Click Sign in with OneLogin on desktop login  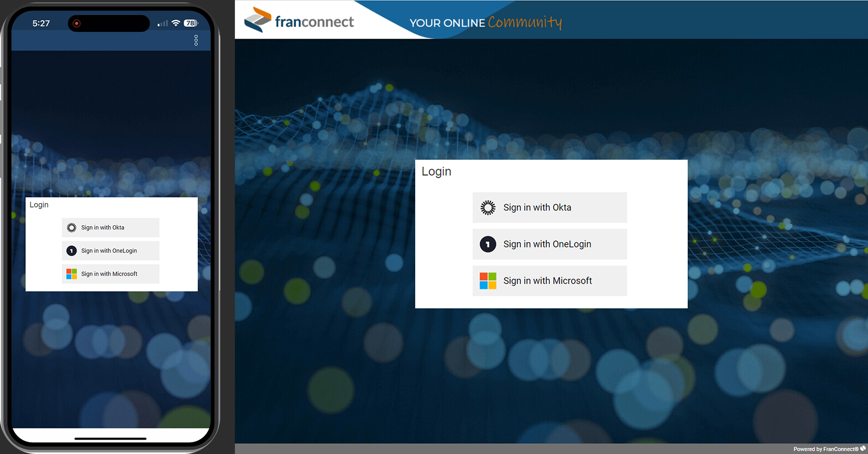click(550, 244)
